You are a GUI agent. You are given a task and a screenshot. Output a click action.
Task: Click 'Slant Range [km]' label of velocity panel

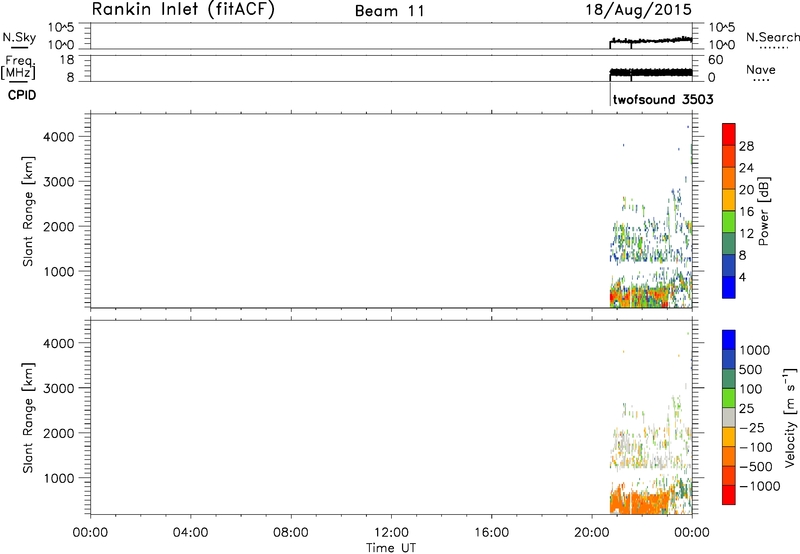tap(28, 417)
